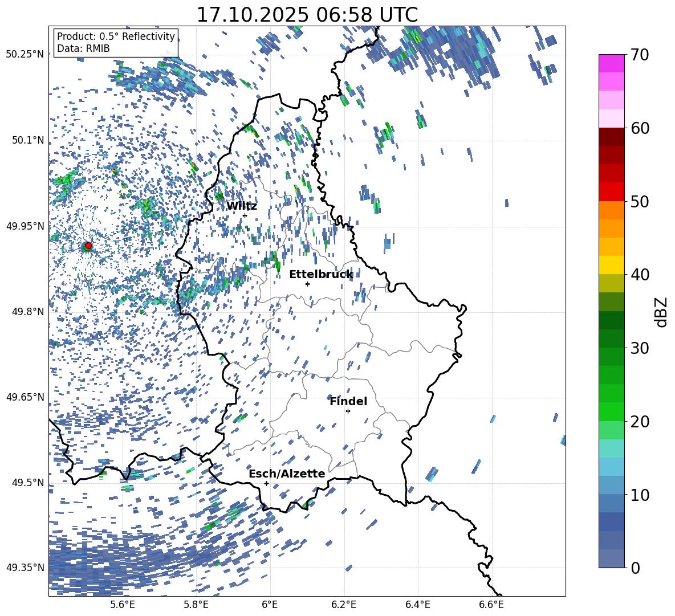Click the olive colorbar swatch below 40
675x616 pixels.
tap(612, 283)
